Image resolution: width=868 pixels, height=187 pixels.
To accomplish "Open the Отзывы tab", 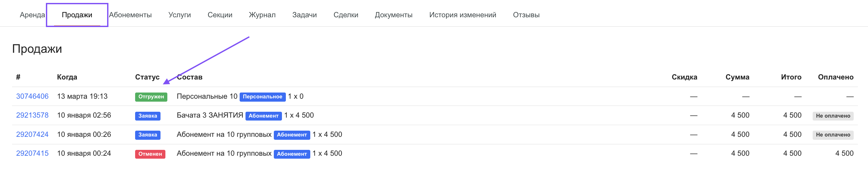I will 526,15.
